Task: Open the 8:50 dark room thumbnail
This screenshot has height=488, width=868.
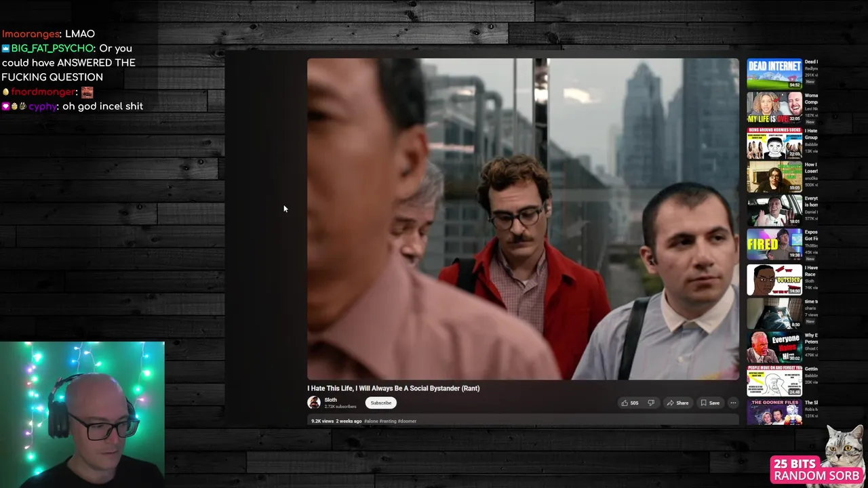Action: tap(774, 313)
